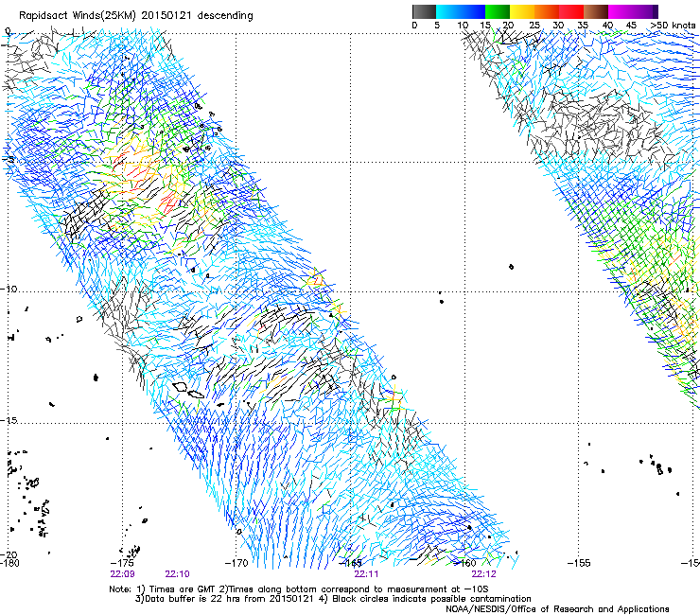
Task: Click the 'NOAA/NESDIS/Office of Research and Applications' credit
Action: 557,608
